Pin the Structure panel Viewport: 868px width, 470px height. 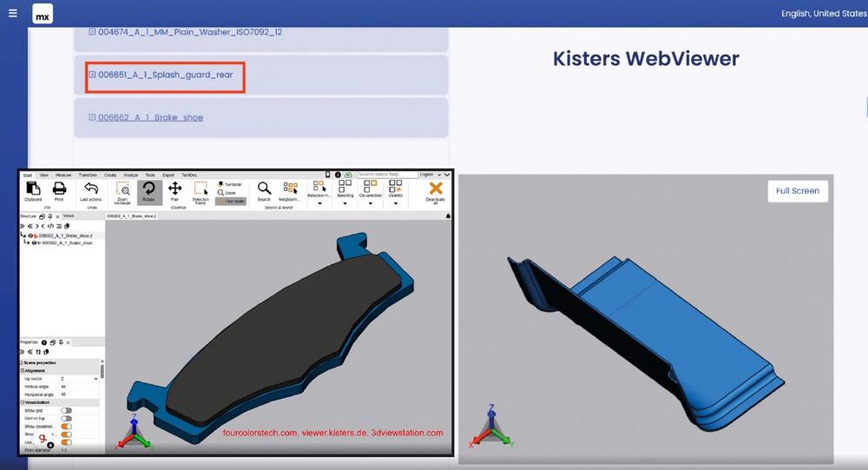click(x=49, y=216)
